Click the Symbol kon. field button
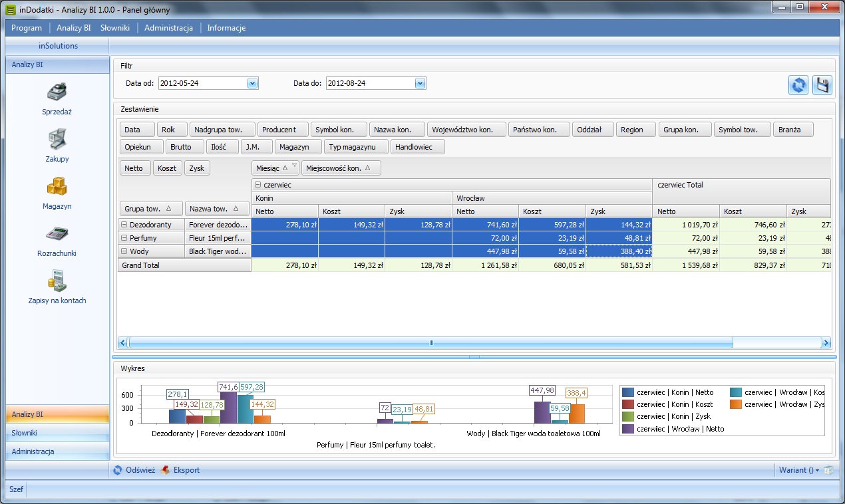This screenshot has width=845, height=504. coord(339,130)
